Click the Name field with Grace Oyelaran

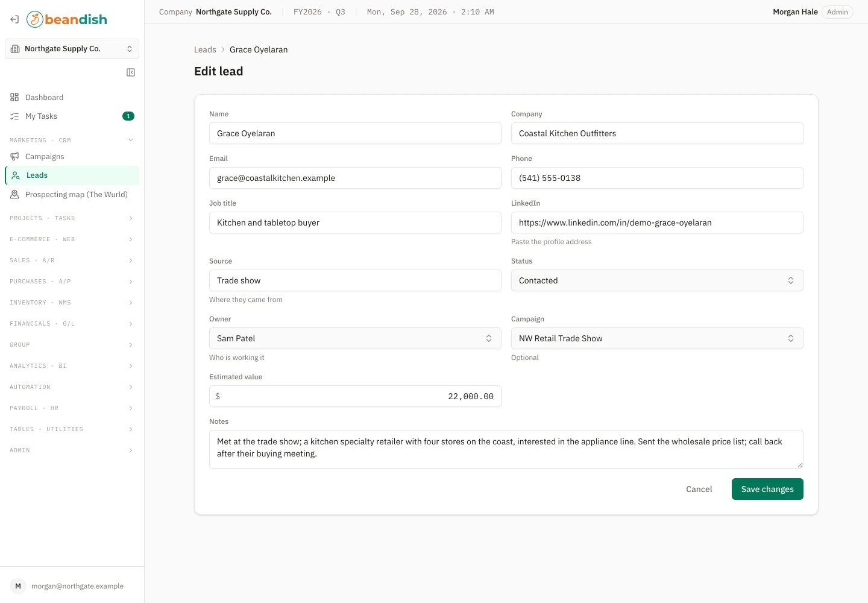pyautogui.click(x=355, y=133)
